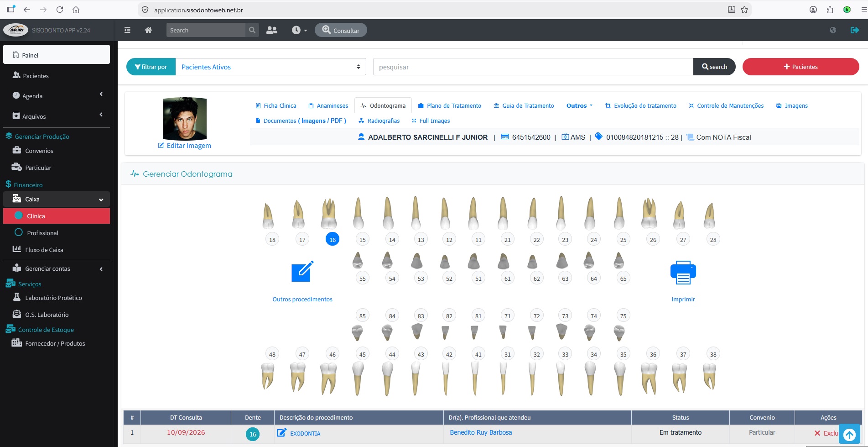Viewport: 868px width, 447px height.
Task: Select upper tooth 18 image
Action: pos(268,216)
